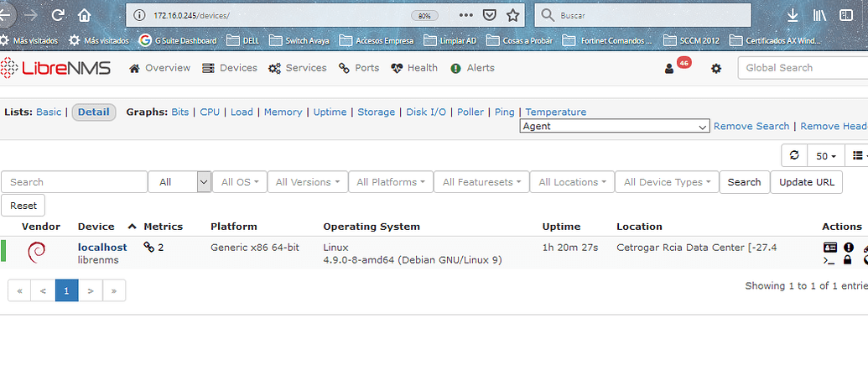Bookmark page with browser star icon
Image resolution: width=868 pixels, height=376 pixels.
point(512,15)
